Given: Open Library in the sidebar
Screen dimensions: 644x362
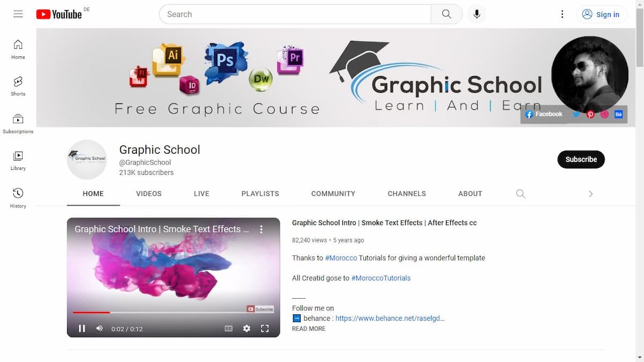Looking at the screenshot, I should pyautogui.click(x=18, y=160).
